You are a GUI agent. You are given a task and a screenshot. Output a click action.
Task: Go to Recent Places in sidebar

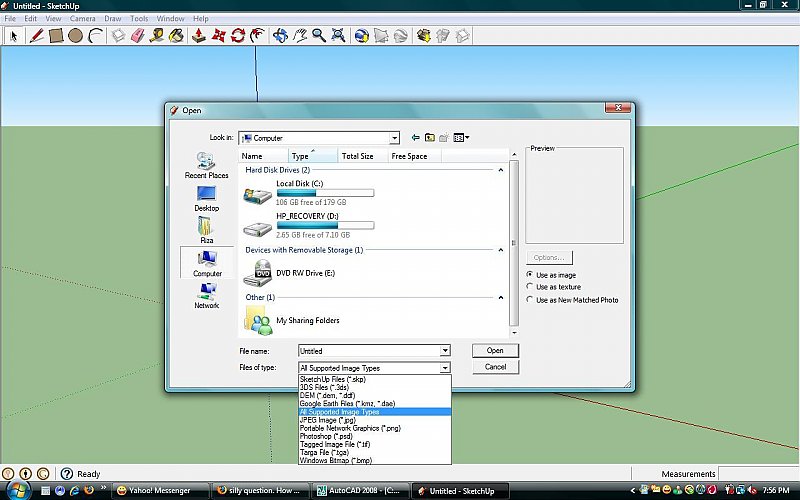click(207, 165)
